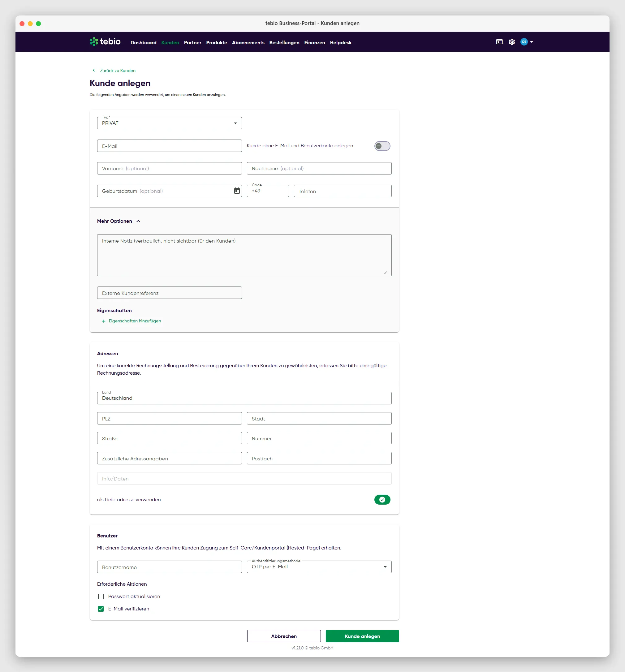Screen dimensions: 625x672
Task: Open settings gear icon in header
Action: click(x=512, y=42)
